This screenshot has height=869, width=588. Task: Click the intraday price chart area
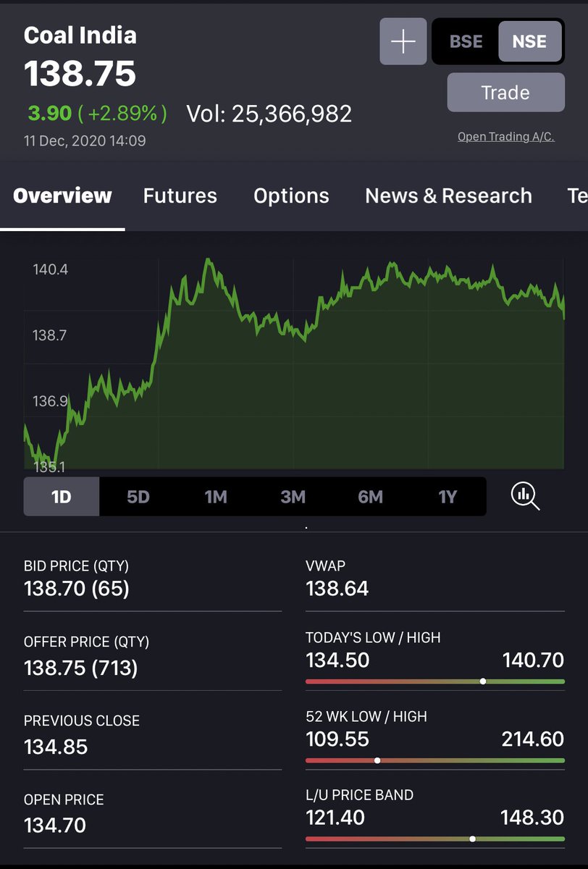[294, 362]
